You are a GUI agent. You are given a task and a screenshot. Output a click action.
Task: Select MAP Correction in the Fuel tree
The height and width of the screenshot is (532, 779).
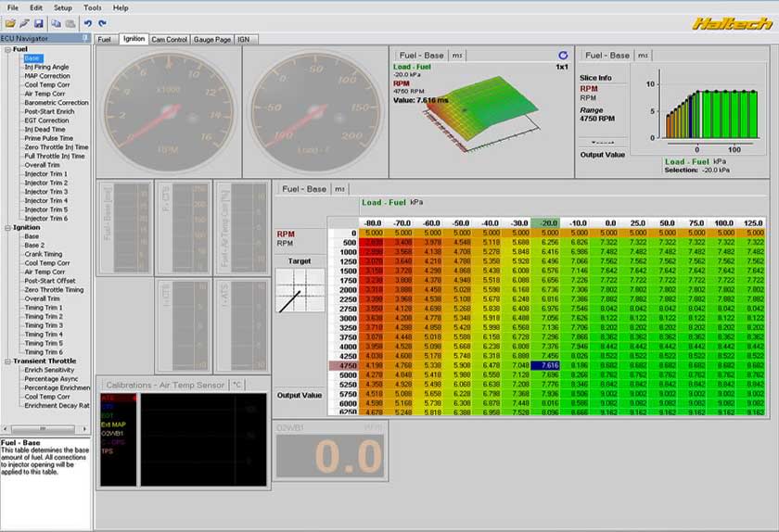click(x=45, y=76)
